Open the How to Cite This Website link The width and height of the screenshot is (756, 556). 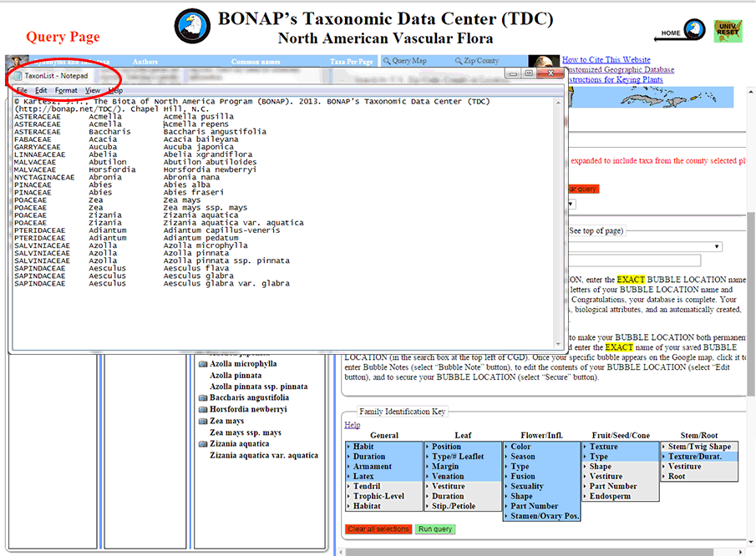606,60
